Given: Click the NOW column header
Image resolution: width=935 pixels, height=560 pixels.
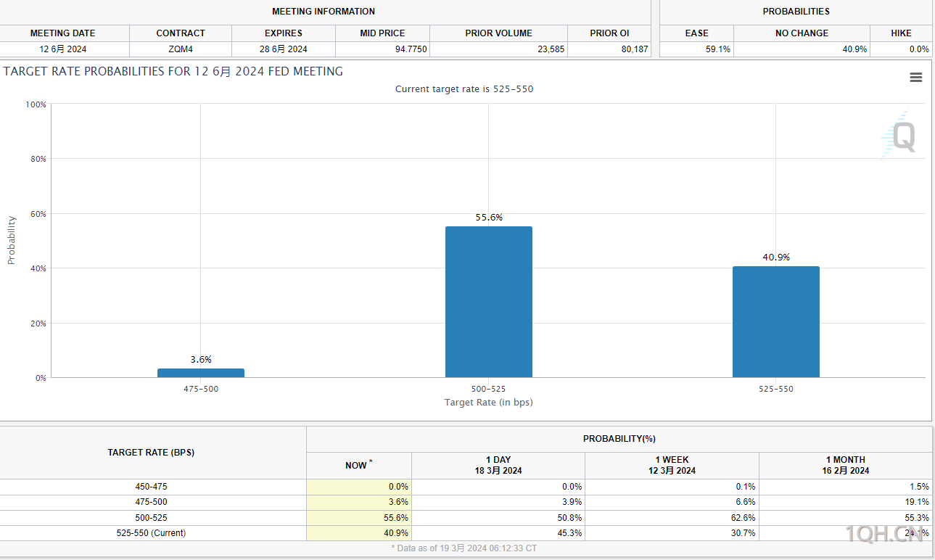Looking at the screenshot, I should point(359,465).
